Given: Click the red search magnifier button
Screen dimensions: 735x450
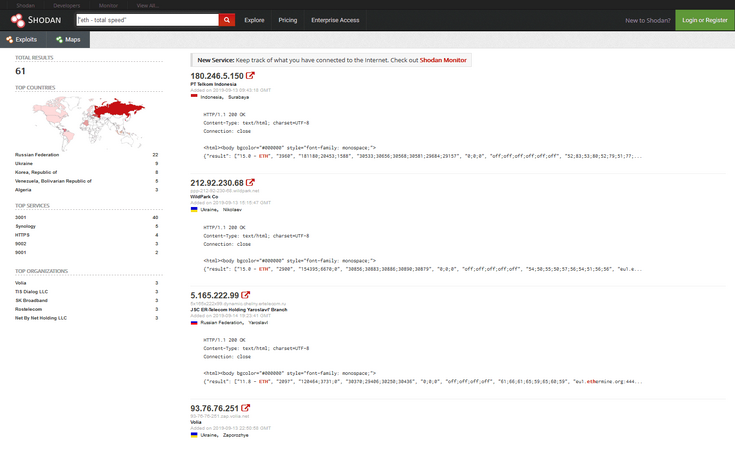Looking at the screenshot, I should tap(227, 20).
